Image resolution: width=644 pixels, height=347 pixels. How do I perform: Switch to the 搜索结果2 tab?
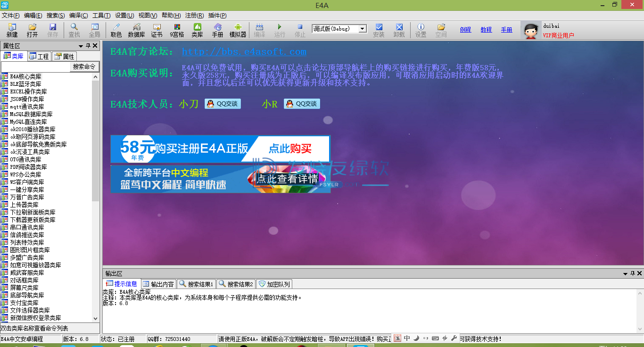click(x=236, y=284)
